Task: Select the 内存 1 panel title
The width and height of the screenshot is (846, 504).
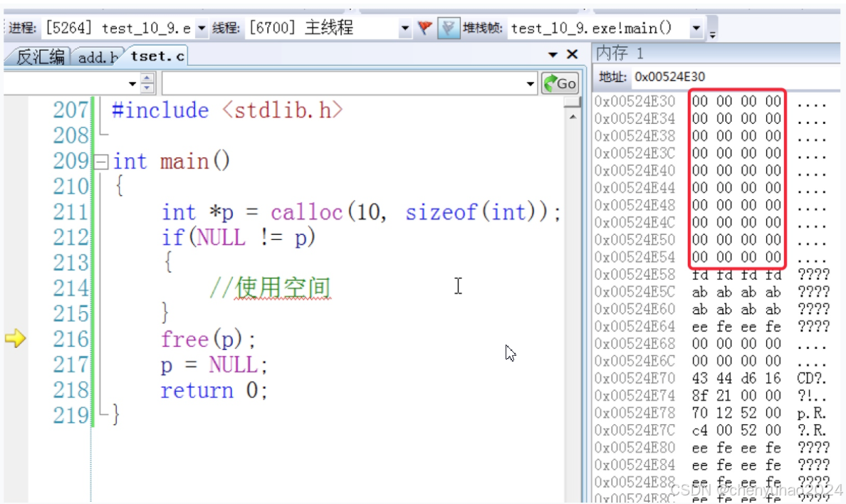Action: coord(620,53)
